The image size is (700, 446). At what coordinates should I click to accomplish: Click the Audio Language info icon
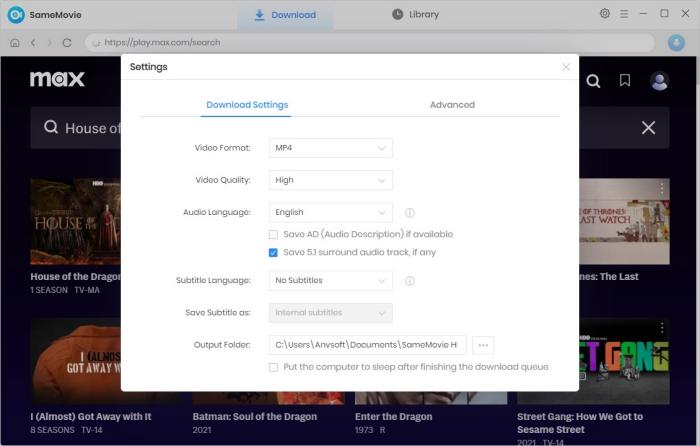click(410, 213)
